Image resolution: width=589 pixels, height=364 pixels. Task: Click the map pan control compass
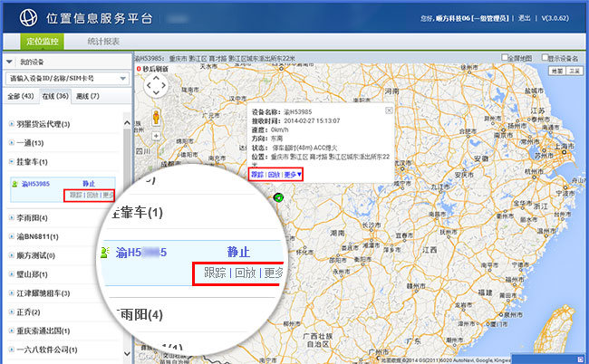tap(157, 87)
